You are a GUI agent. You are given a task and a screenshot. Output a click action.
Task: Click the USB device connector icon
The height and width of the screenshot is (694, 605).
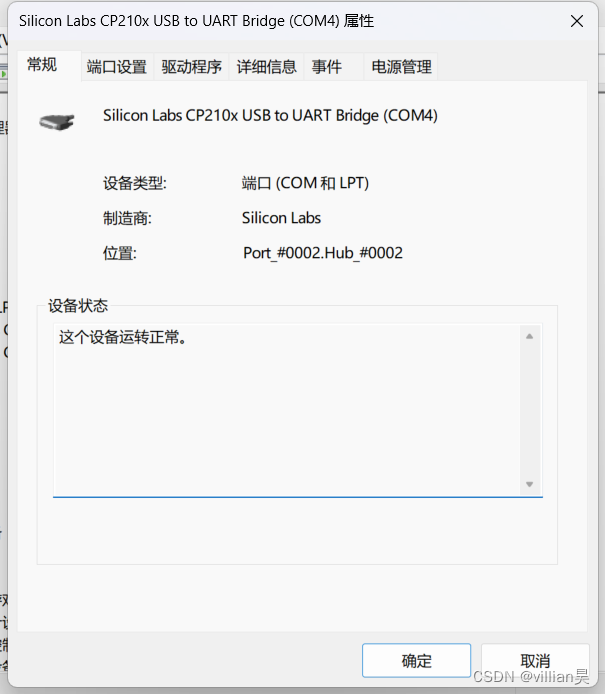pyautogui.click(x=57, y=122)
